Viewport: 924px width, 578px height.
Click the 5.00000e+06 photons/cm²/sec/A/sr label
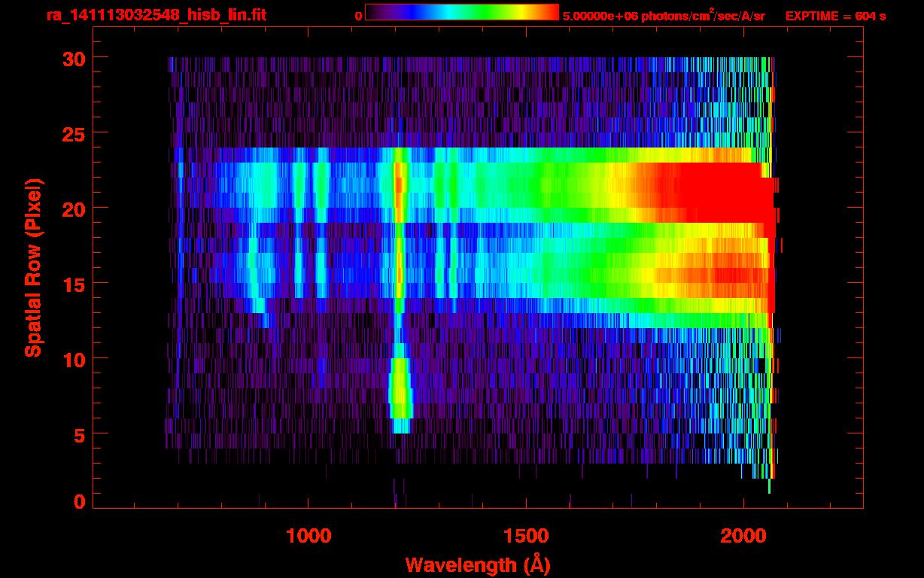coord(664,15)
